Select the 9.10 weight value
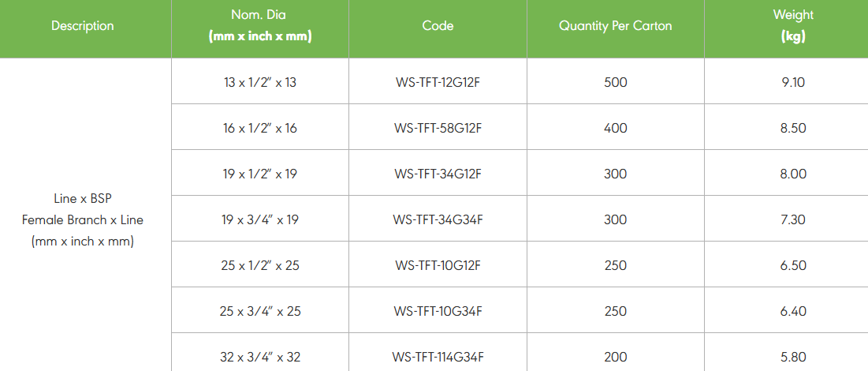 click(793, 82)
